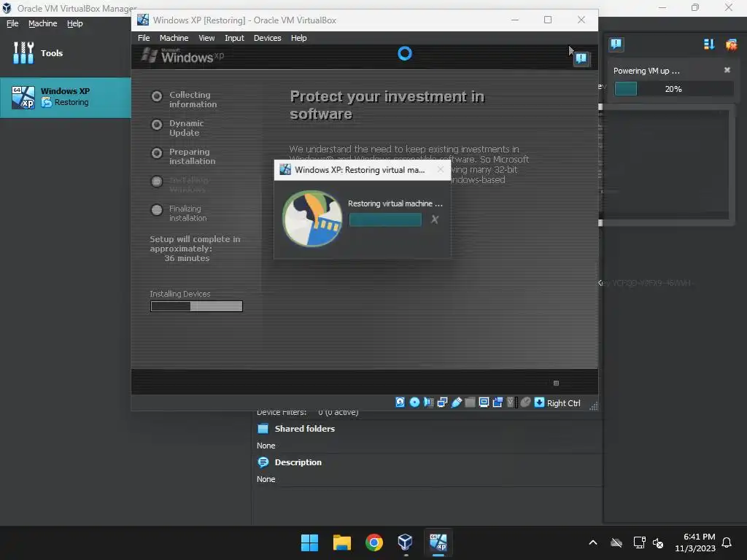Click the Device Filters row

click(x=307, y=413)
